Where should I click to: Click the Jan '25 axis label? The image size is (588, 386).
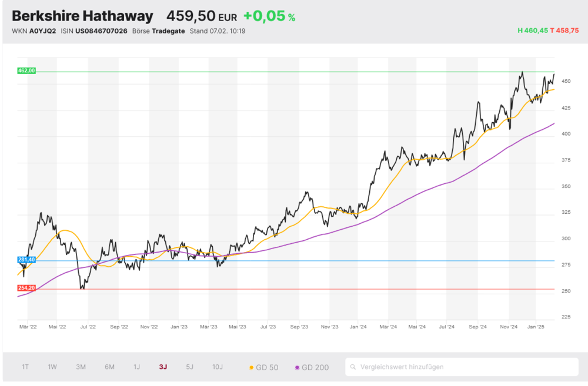tap(536, 327)
